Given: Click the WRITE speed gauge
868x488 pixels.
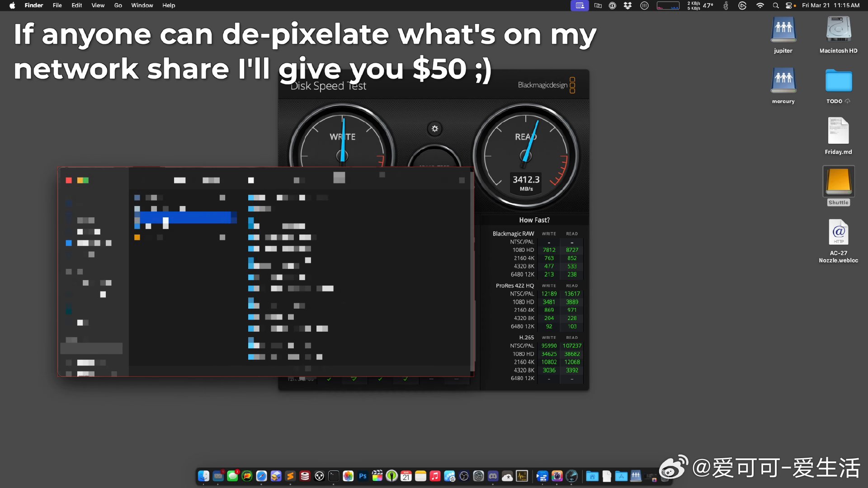Looking at the screenshot, I should tap(342, 136).
